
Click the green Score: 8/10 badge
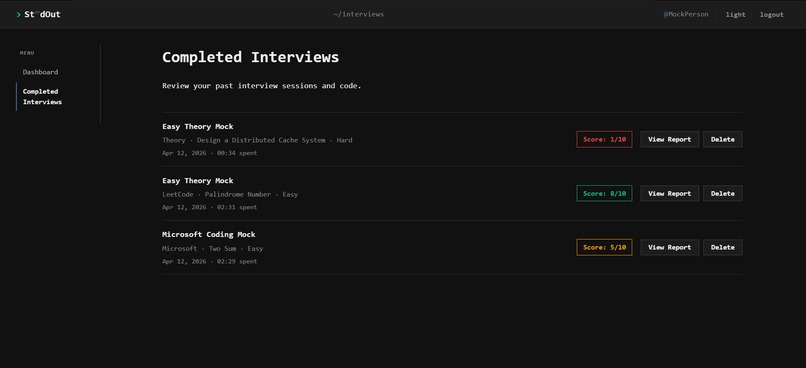tap(604, 193)
